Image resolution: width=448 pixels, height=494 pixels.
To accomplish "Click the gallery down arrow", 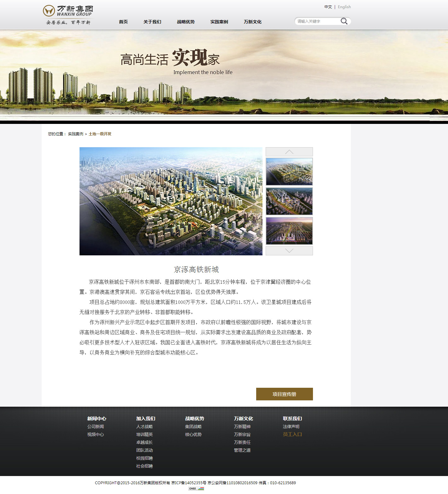I will (289, 251).
